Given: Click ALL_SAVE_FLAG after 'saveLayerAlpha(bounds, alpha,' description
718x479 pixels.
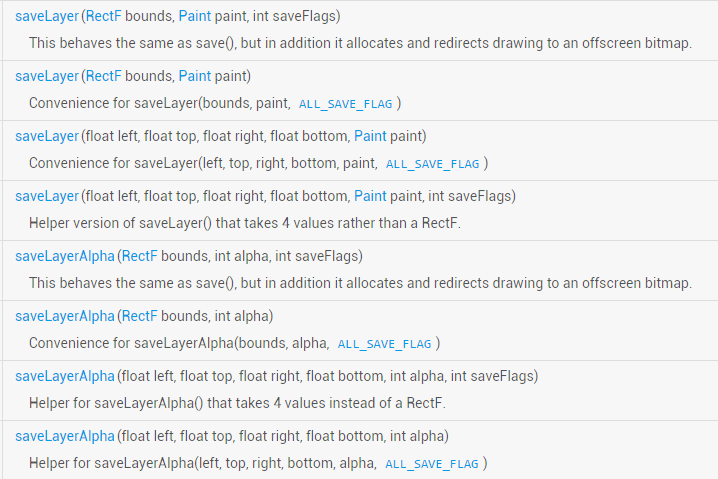Looking at the screenshot, I should point(384,344).
